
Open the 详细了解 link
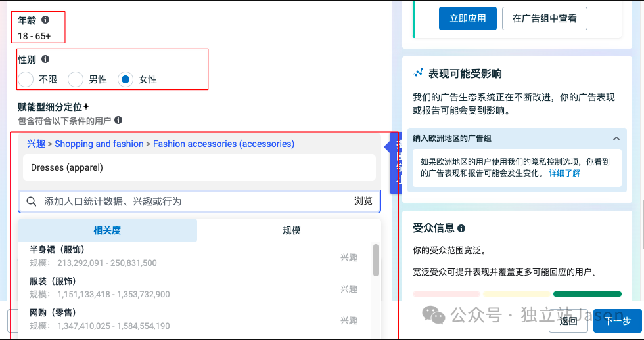pos(564,173)
